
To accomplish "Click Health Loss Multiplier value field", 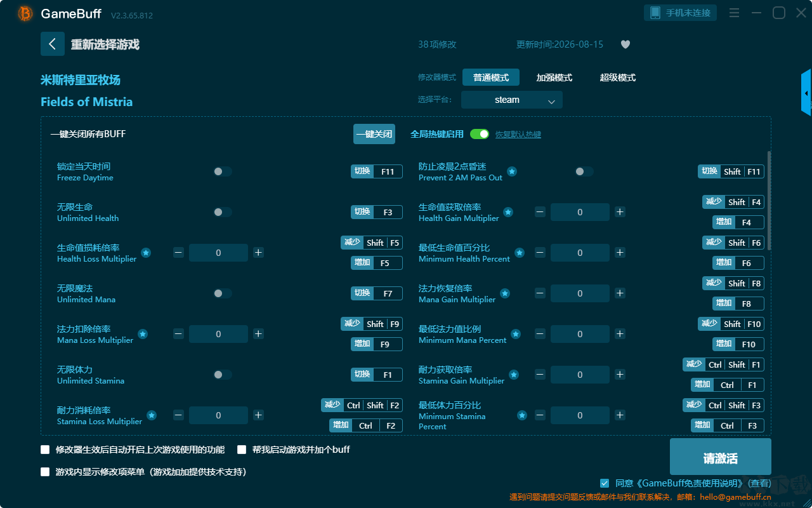I will [218, 253].
